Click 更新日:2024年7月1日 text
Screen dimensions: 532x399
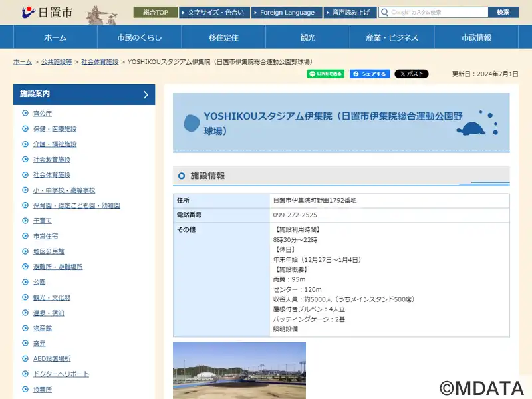[x=485, y=74]
